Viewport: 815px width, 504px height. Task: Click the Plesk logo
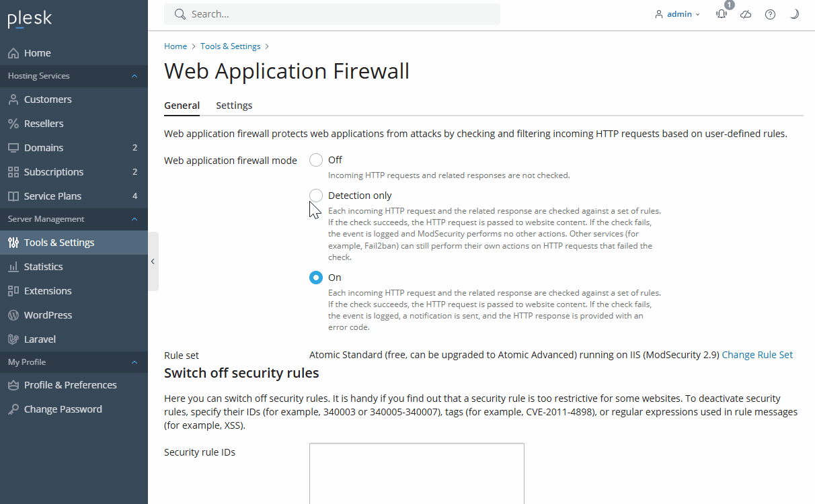click(x=30, y=19)
